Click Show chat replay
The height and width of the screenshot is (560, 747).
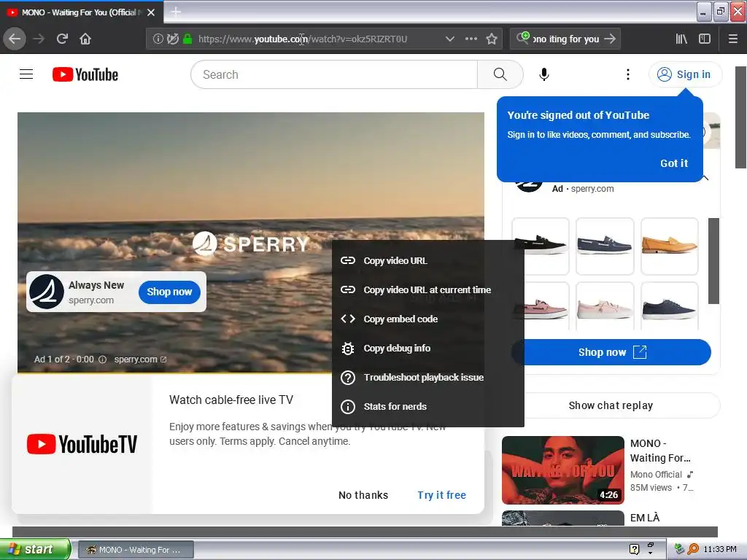[611, 405]
